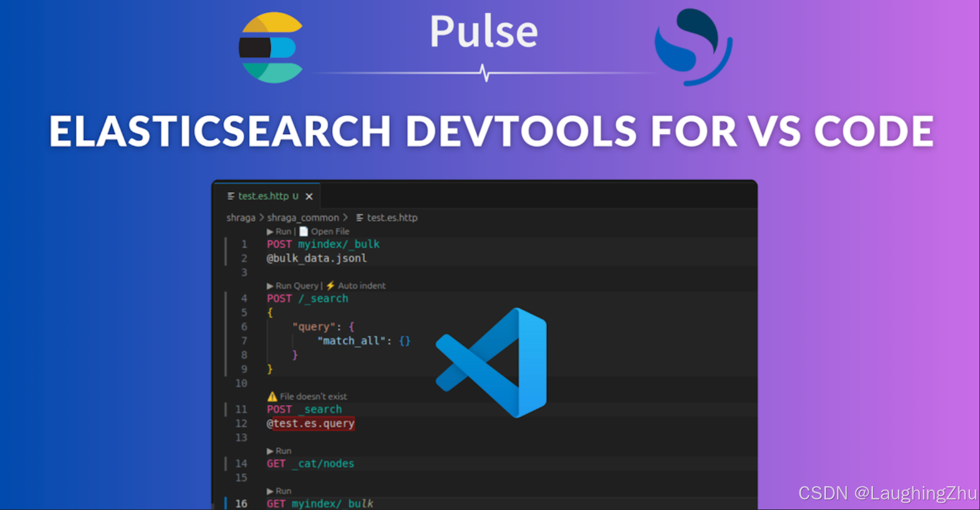Open the shraga_common breadcrumb segment
Image resolution: width=980 pixels, height=510 pixels.
pos(303,217)
